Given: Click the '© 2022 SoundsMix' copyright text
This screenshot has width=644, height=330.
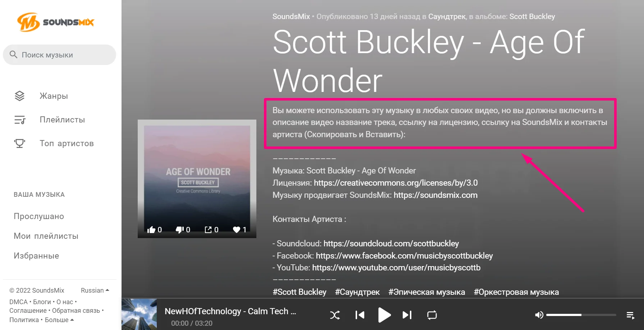Looking at the screenshot, I should (37, 290).
